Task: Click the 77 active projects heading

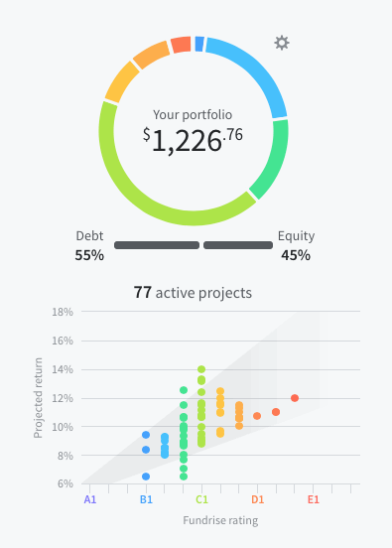Action: (193, 293)
